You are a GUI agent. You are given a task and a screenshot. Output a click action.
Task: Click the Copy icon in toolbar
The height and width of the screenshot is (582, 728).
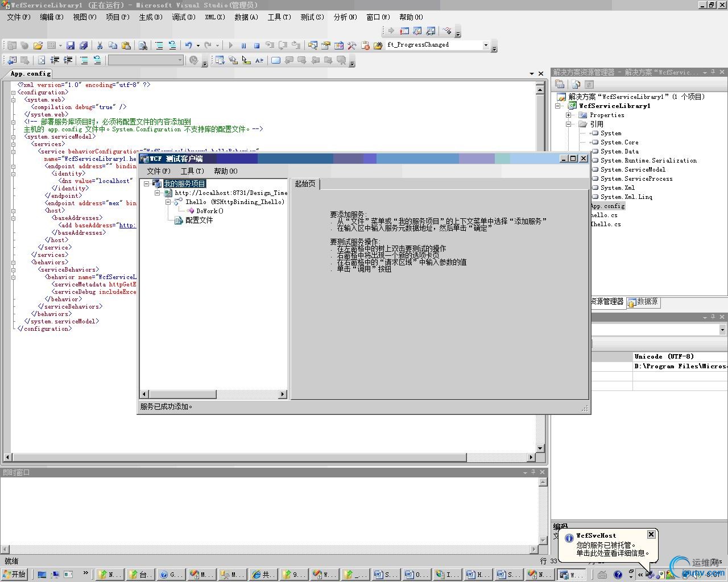click(113, 45)
